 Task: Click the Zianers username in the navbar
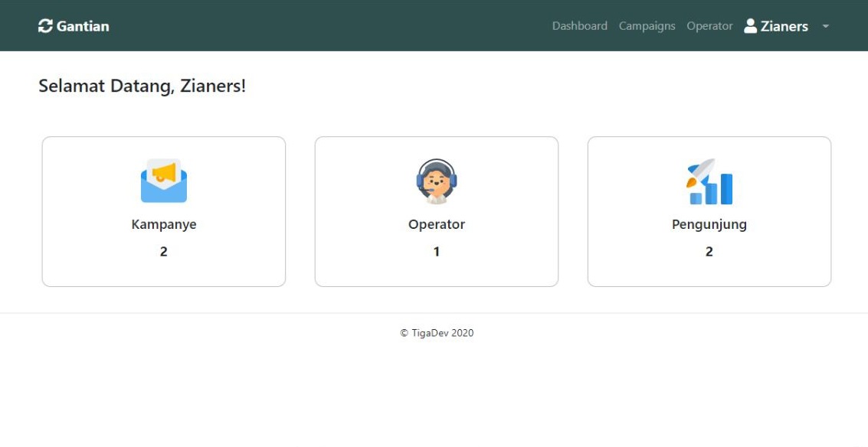click(784, 26)
